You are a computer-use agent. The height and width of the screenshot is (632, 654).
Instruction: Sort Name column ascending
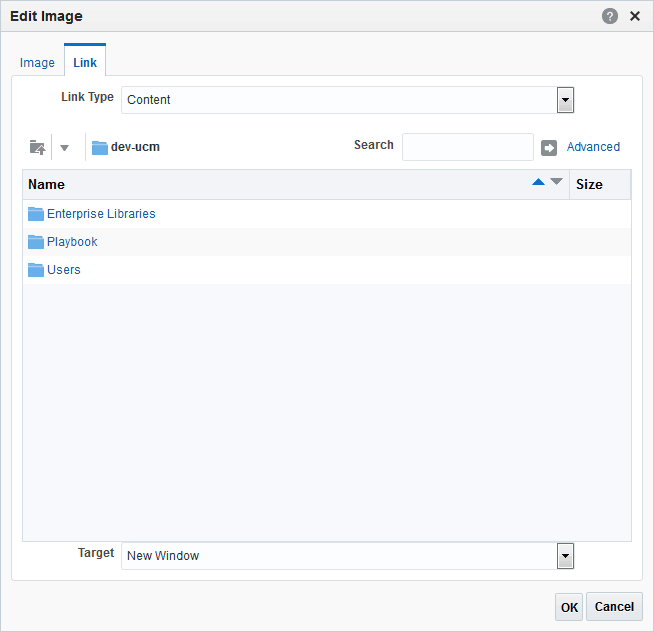tap(538, 182)
